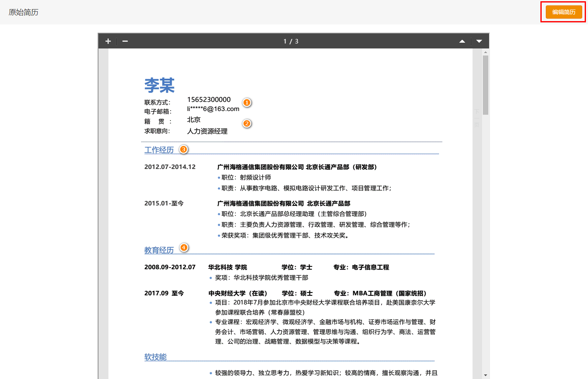
Task: Click the date range 2012.07-2014.12
Action: coord(170,167)
